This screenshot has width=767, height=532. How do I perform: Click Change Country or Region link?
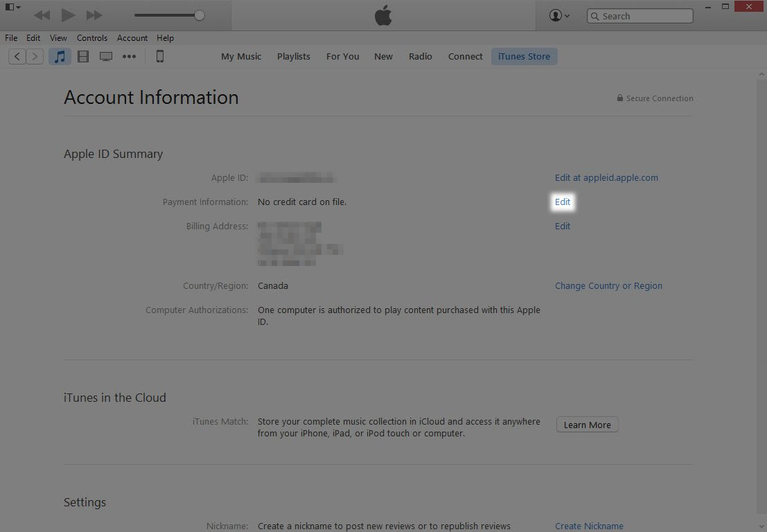608,285
